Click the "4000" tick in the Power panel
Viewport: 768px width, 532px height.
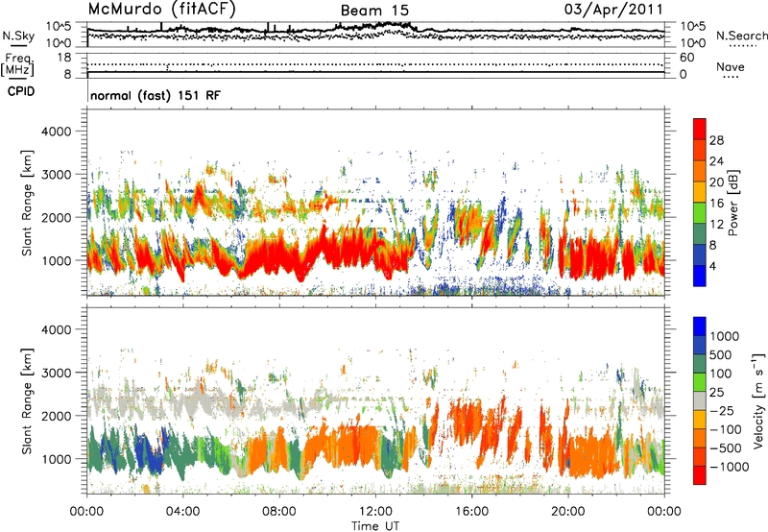coord(56,132)
